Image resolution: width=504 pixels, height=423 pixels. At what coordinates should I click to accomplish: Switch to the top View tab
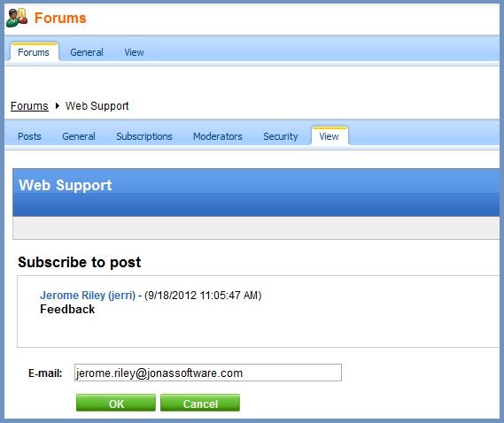tap(134, 52)
